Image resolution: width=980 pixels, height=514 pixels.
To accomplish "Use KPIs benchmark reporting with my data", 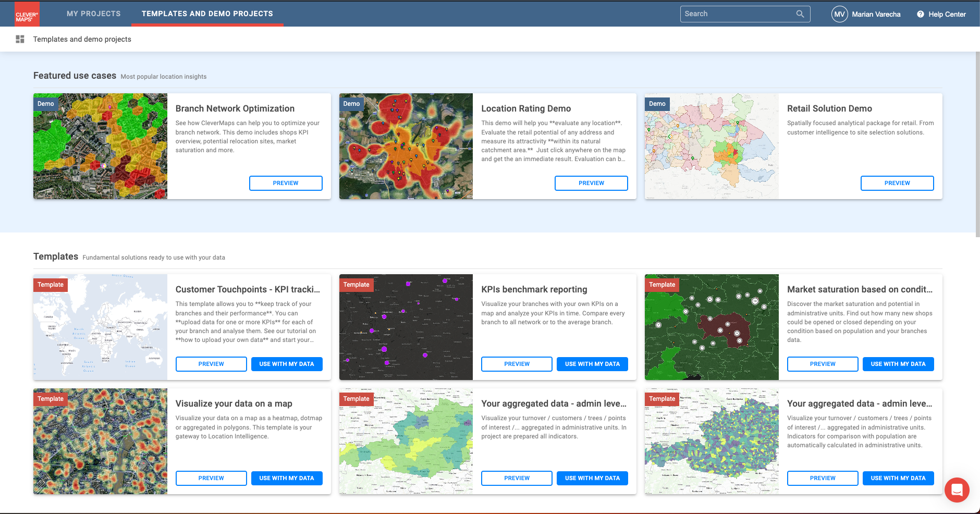I will pyautogui.click(x=592, y=364).
